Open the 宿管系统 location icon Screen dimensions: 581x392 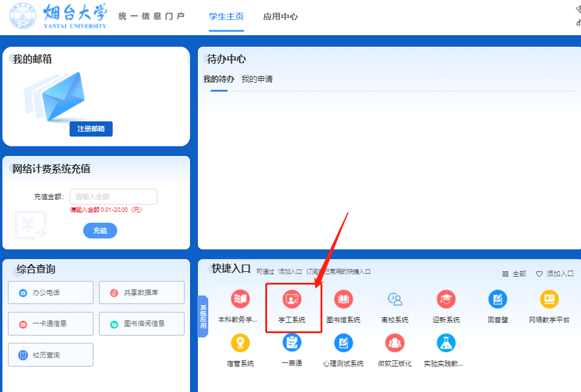click(240, 343)
